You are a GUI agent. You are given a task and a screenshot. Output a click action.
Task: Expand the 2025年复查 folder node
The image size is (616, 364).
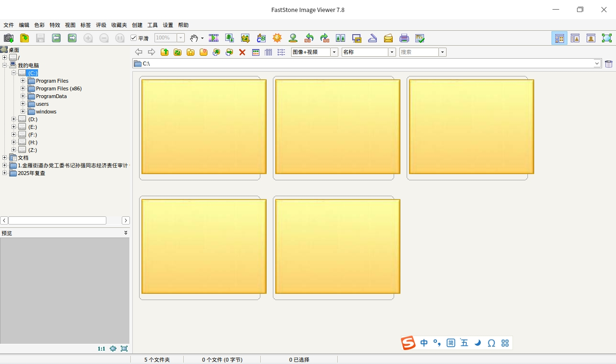pos(5,173)
